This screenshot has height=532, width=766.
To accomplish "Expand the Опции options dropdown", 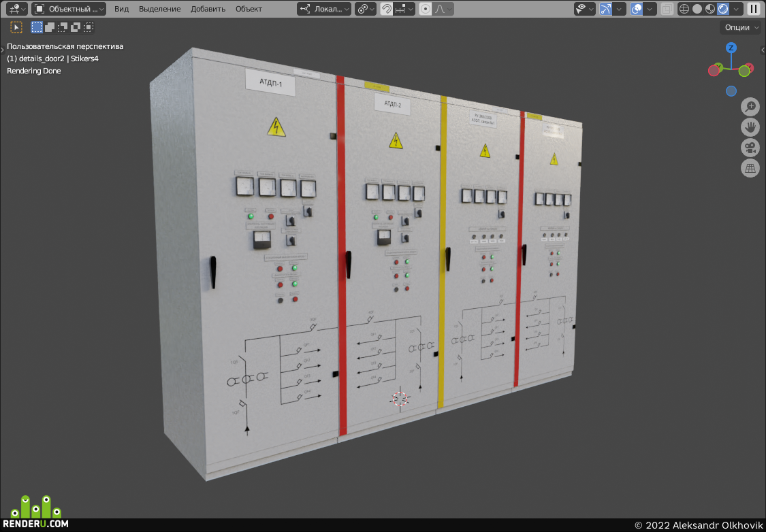I will click(741, 27).
